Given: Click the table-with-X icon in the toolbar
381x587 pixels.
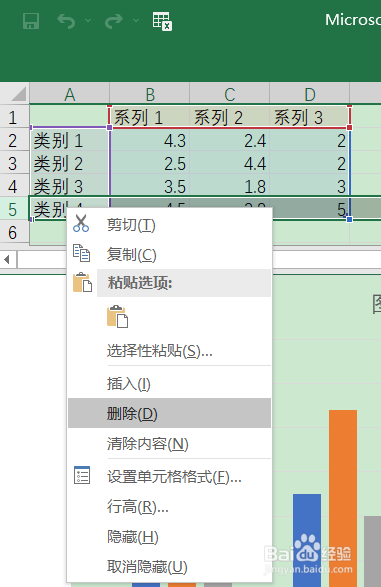Looking at the screenshot, I should tap(162, 21).
